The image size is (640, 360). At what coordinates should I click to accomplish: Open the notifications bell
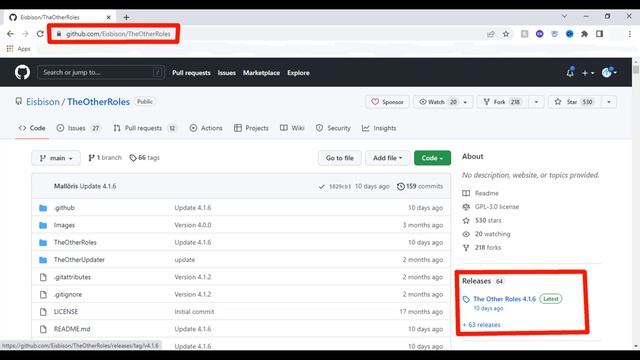pyautogui.click(x=570, y=73)
